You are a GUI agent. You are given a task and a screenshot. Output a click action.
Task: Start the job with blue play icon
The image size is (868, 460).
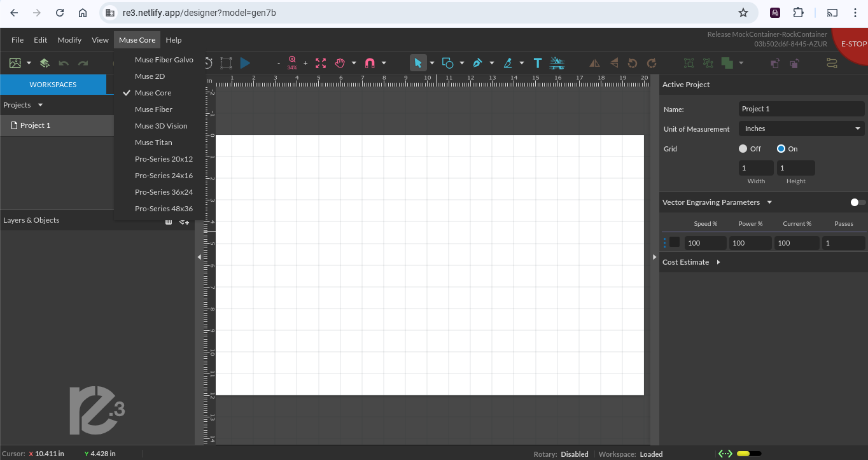[245, 63]
